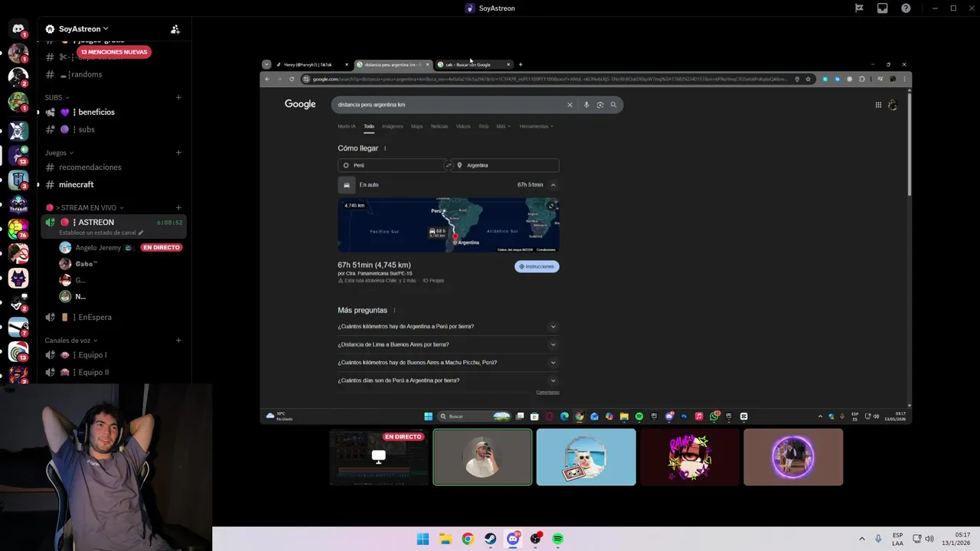The image size is (980, 551).
Task: Click microphone icon in host system tray
Action: click(x=878, y=539)
